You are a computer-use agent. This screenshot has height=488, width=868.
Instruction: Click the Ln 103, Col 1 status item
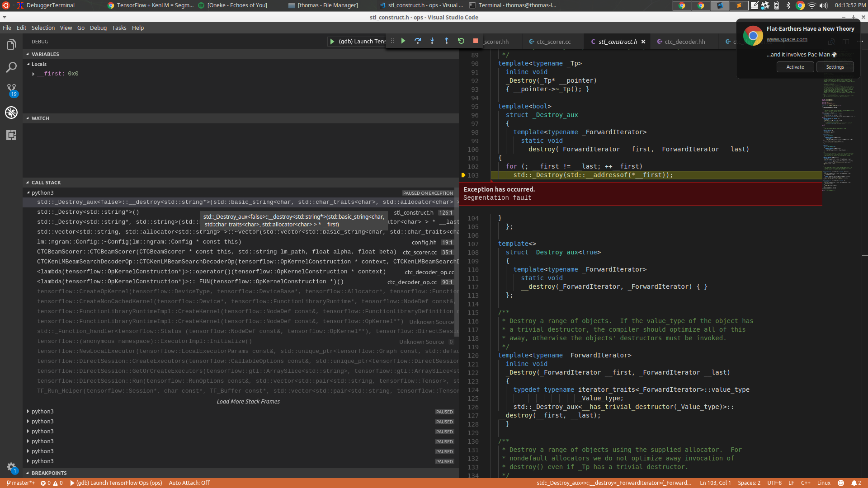tap(716, 483)
